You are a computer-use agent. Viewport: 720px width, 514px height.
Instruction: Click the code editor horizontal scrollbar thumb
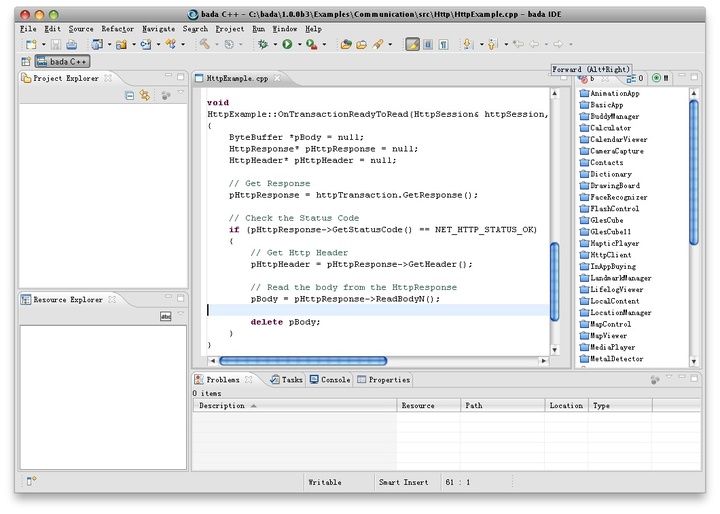click(303, 361)
